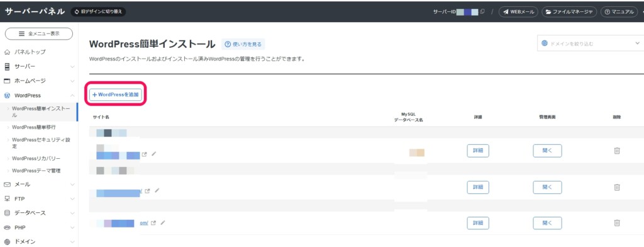Viewport: 644px width, 247px height.
Task: Select WordPressセキュリティ設定 submenu item
Action: point(41,143)
